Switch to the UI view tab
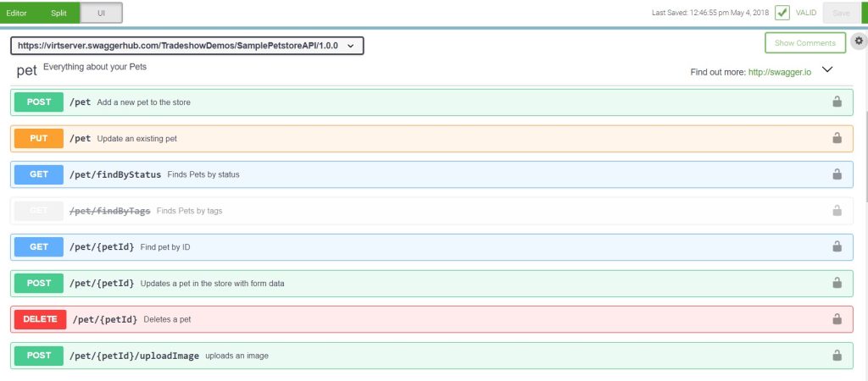This screenshot has height=381, width=868. [102, 13]
